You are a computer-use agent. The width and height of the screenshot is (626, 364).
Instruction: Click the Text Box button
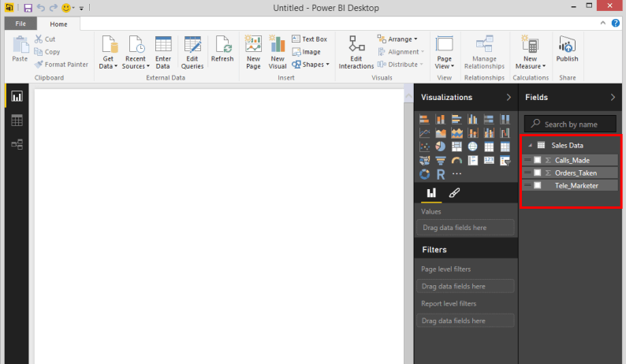[x=308, y=39]
